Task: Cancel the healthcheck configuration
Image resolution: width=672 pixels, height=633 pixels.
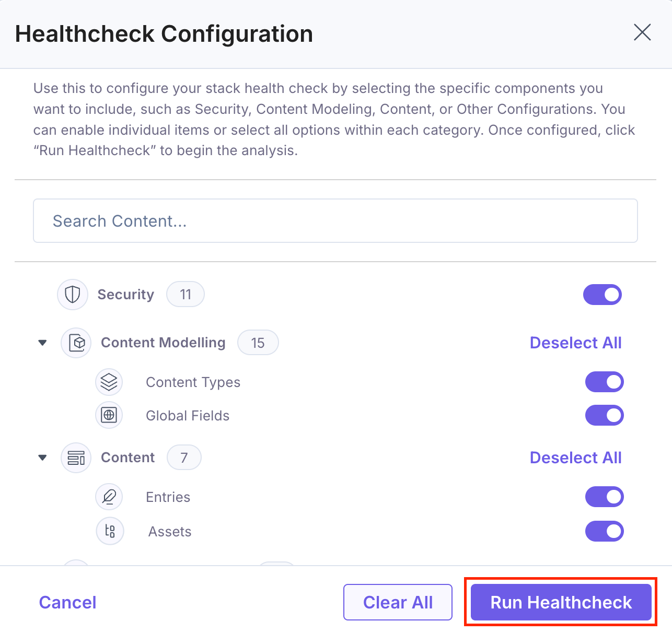Action: tap(67, 602)
